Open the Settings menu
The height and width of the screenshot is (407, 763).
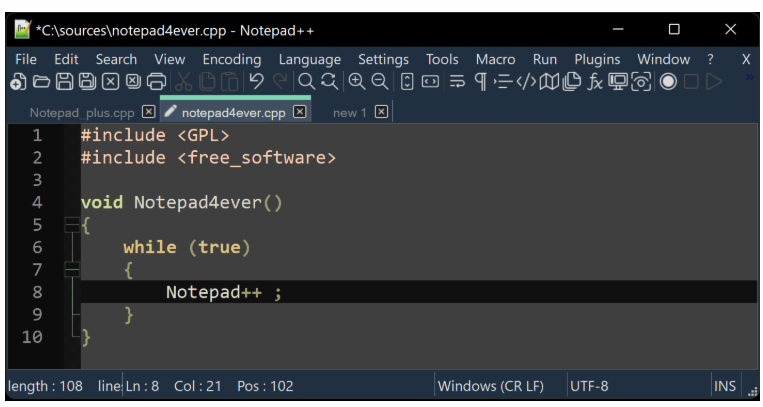[x=383, y=59]
